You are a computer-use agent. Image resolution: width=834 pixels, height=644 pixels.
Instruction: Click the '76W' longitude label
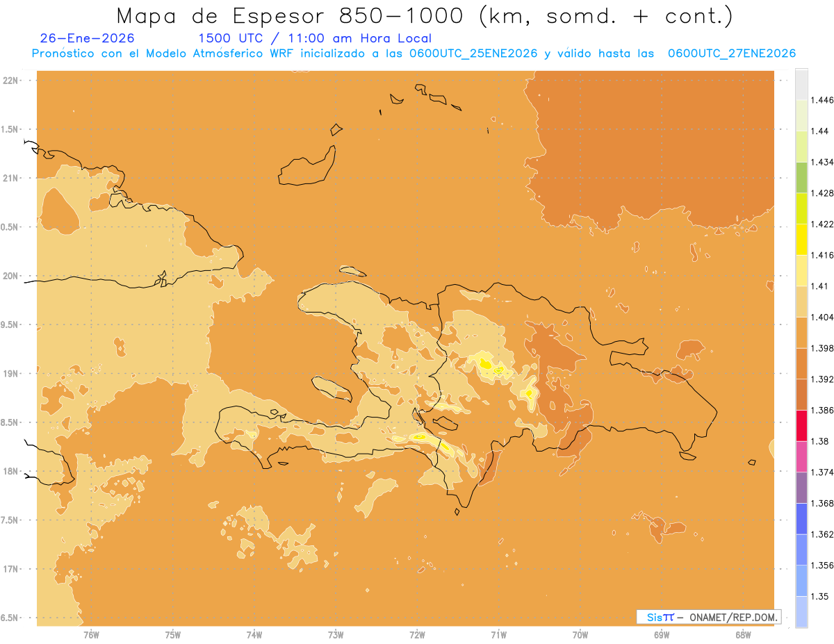[x=91, y=634]
